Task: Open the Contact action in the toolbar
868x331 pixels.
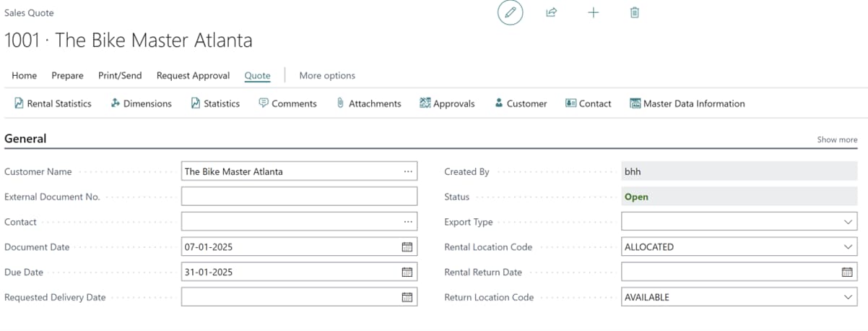Action: 588,103
